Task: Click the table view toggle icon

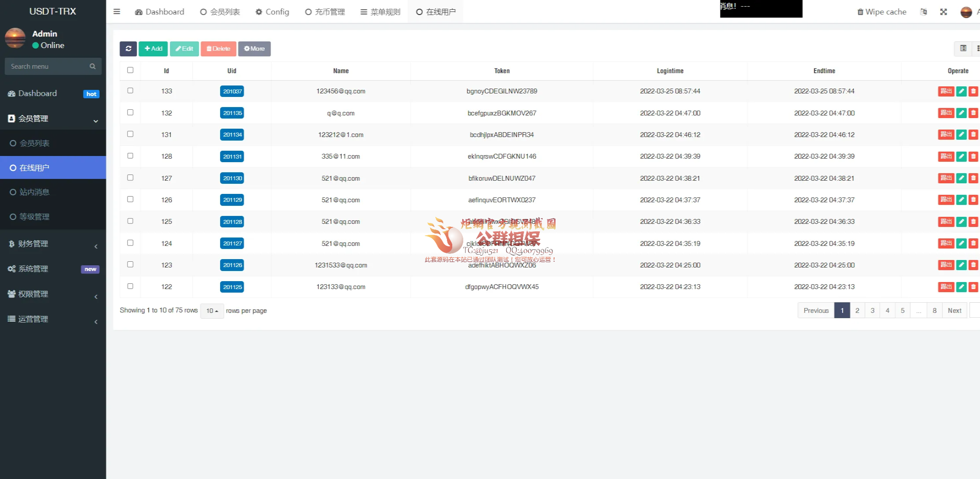Action: pos(963,48)
